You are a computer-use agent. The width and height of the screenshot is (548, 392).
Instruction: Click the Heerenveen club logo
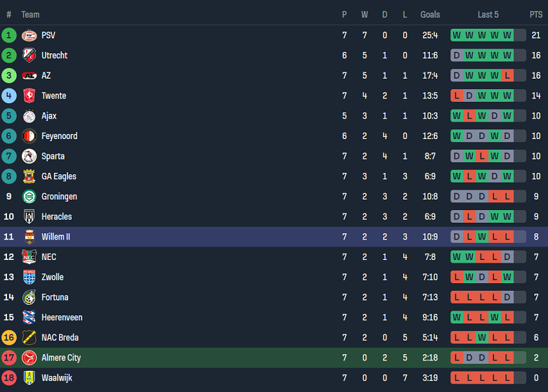coord(29,318)
